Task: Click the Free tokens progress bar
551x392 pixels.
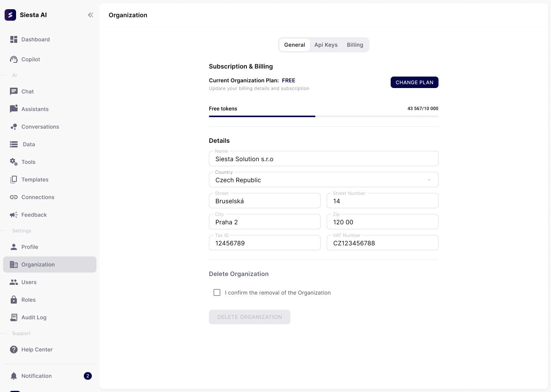Action: tap(323, 116)
